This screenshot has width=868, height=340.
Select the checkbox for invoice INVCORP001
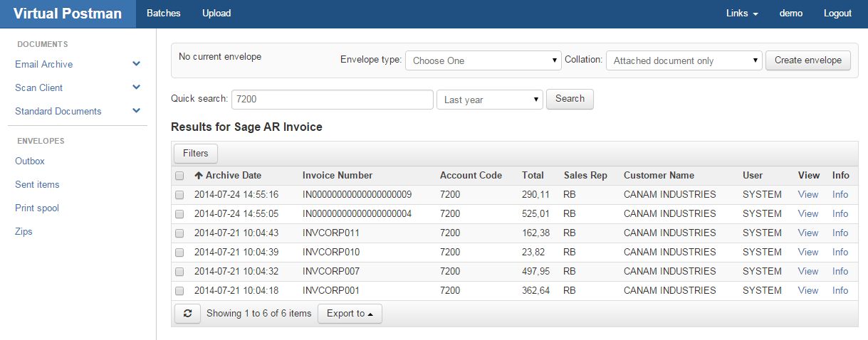pos(180,291)
